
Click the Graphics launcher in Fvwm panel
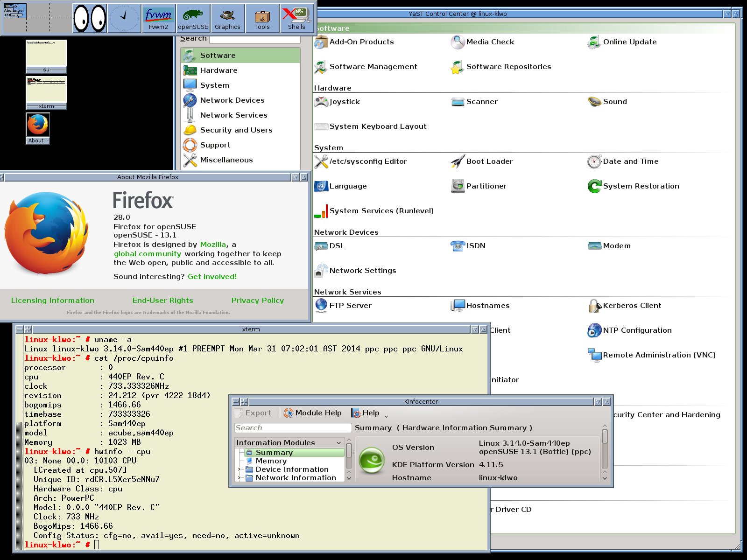[x=227, y=19]
